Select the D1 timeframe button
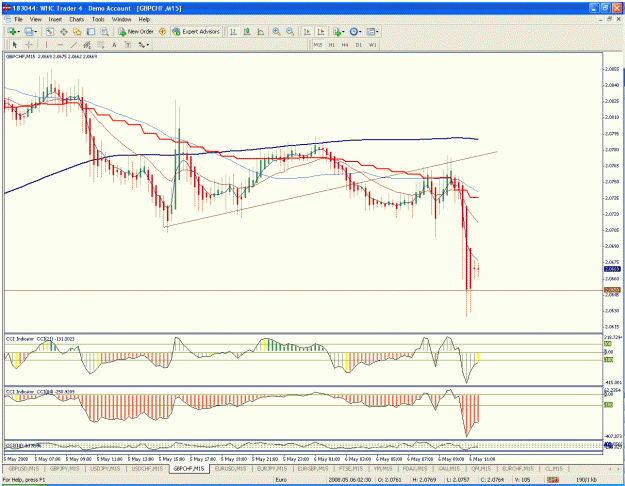The image size is (625, 486). click(x=359, y=45)
